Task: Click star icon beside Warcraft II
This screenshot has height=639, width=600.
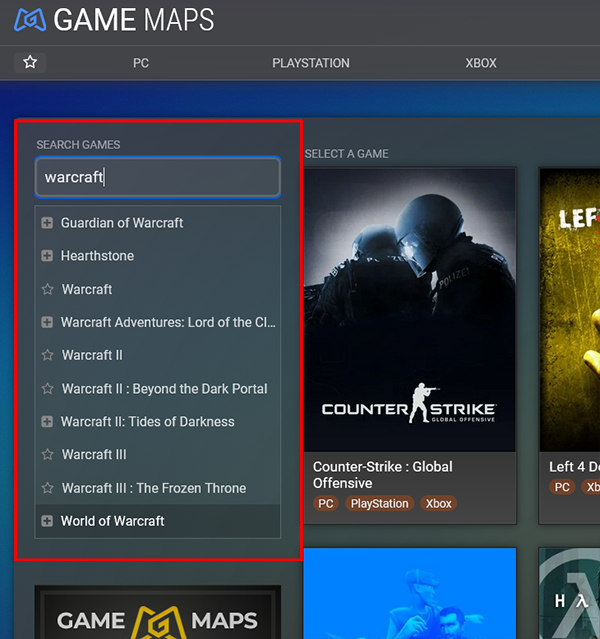Action: tap(47, 355)
